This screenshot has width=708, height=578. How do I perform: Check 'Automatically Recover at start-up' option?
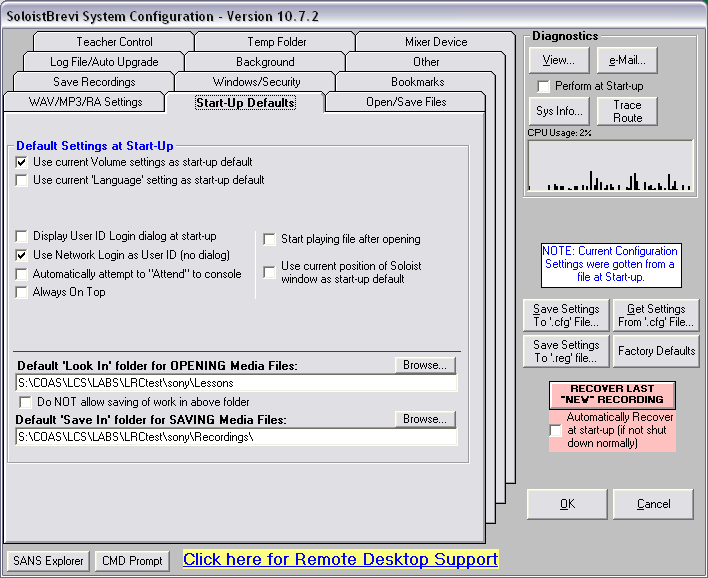tap(556, 430)
